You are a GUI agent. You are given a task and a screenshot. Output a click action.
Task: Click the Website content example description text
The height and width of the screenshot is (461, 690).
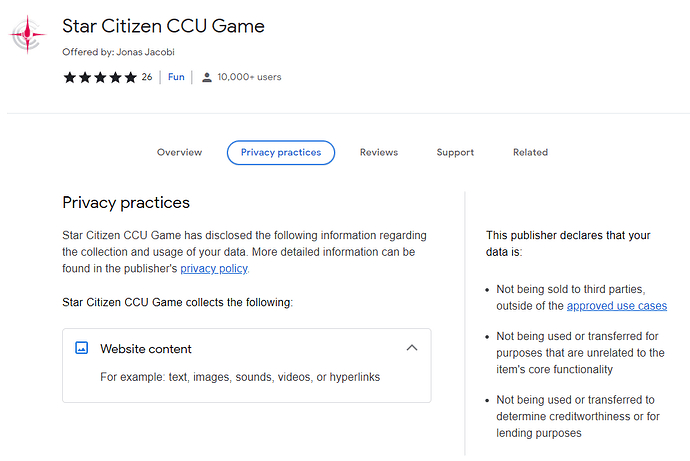click(240, 377)
